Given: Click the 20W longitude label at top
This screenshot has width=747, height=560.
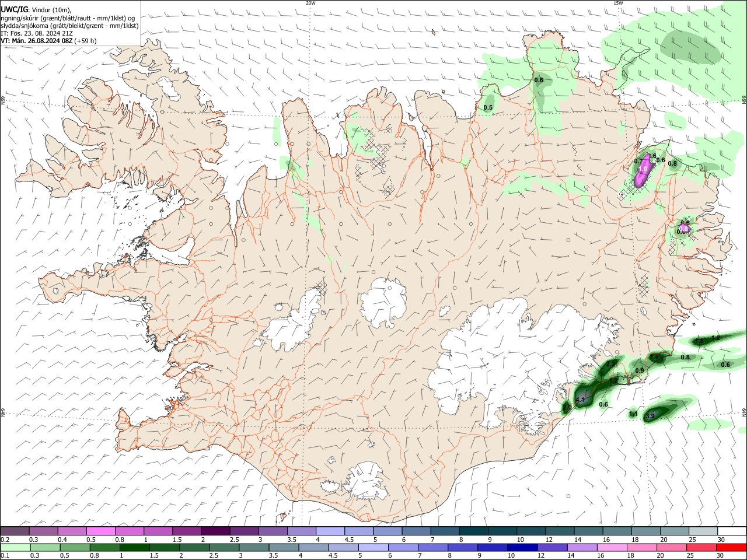Looking at the screenshot, I should coord(310,3).
